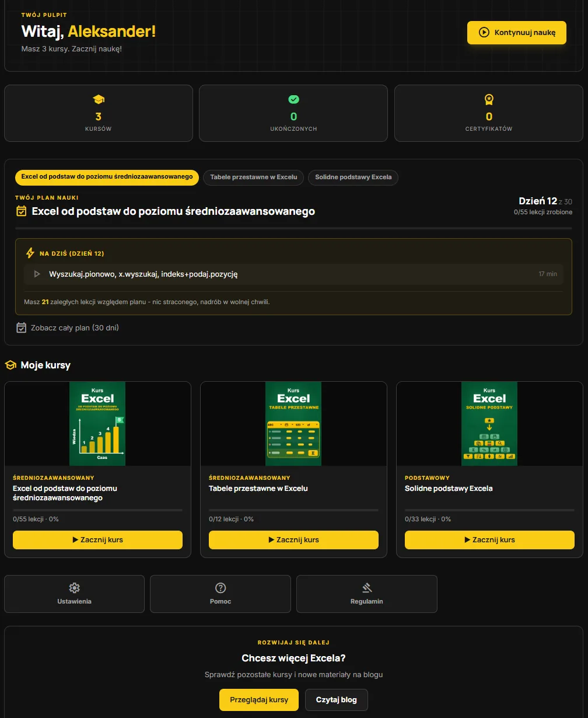
Task: Click the Przeglądaj kursy button
Action: 259,700
